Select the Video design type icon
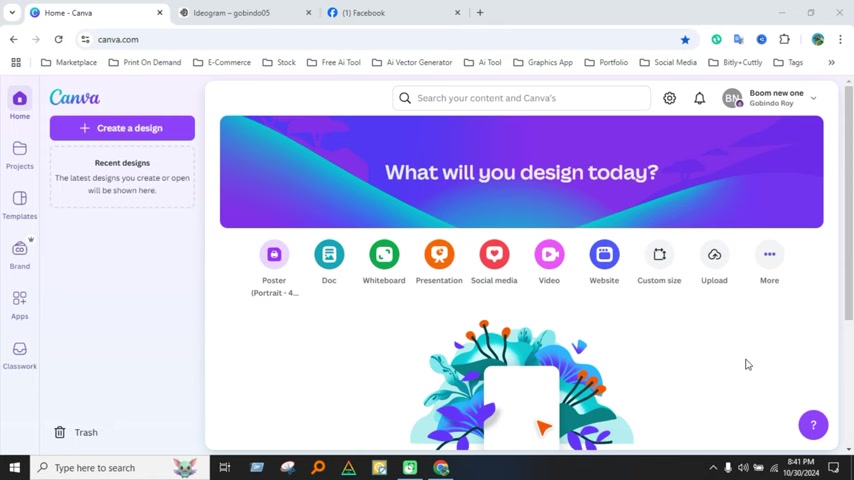Viewport: 854px width, 480px height. (549, 254)
